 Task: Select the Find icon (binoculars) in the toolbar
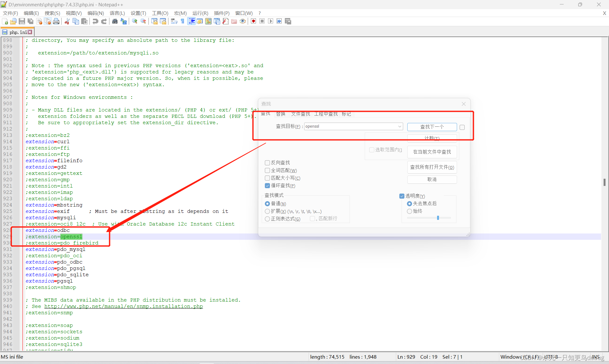115,21
